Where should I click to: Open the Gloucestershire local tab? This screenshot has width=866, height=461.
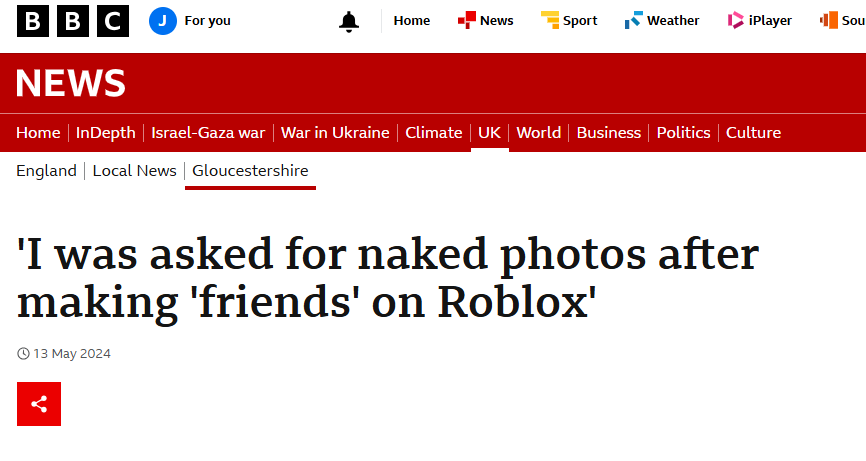click(250, 171)
